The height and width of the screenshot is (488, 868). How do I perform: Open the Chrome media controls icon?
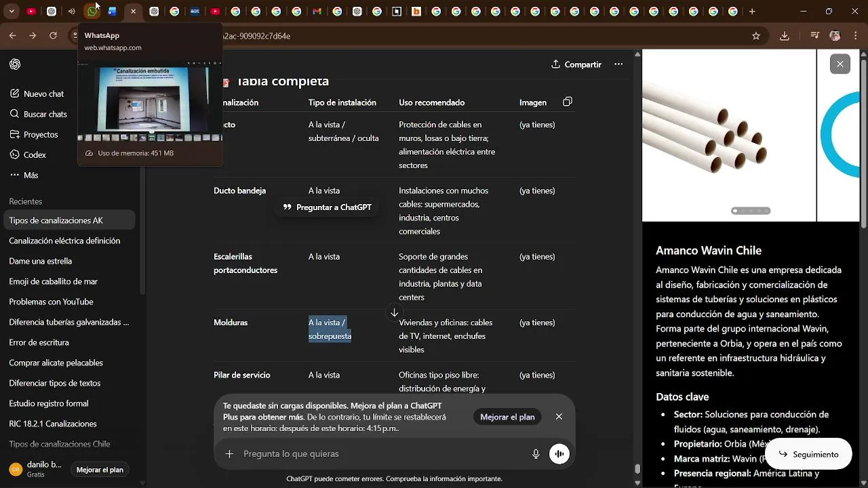pyautogui.click(x=815, y=36)
